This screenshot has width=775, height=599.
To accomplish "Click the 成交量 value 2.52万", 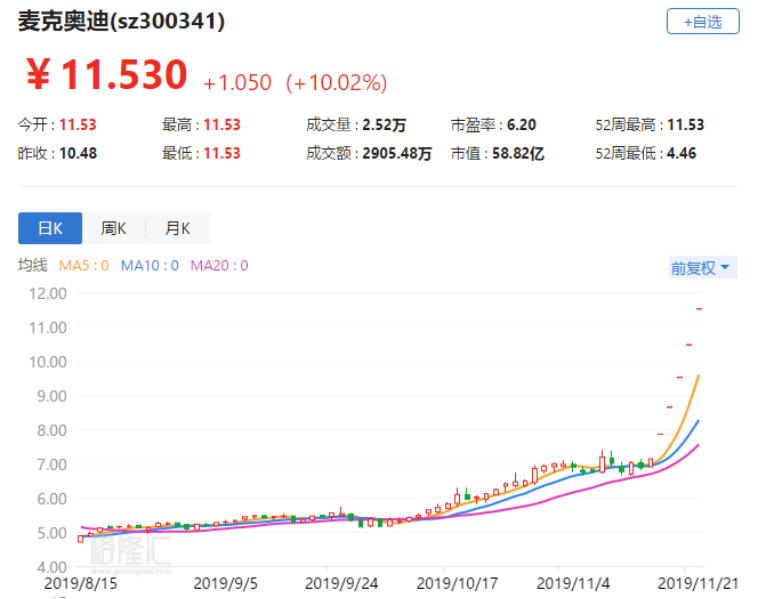I will click(384, 125).
